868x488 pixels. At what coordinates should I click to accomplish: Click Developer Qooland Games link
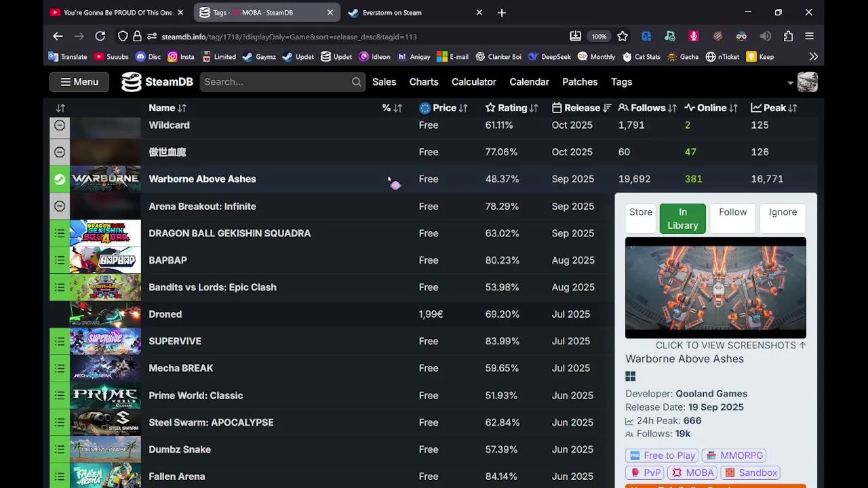pyautogui.click(x=711, y=394)
